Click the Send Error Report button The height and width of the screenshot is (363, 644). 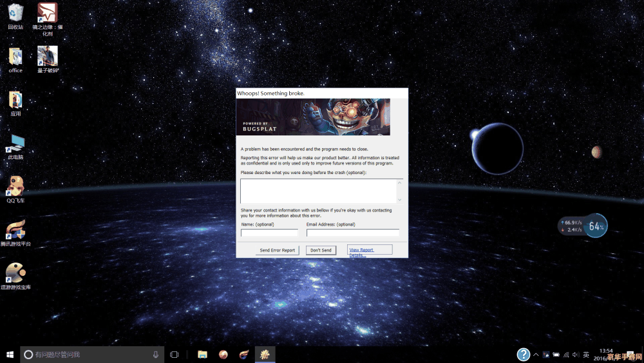click(x=278, y=250)
